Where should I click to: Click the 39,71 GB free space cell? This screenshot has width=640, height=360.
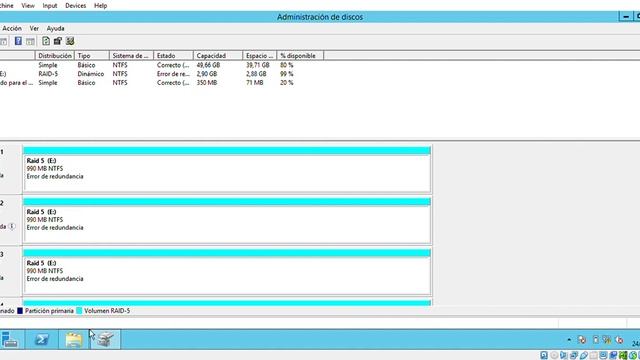(258, 65)
